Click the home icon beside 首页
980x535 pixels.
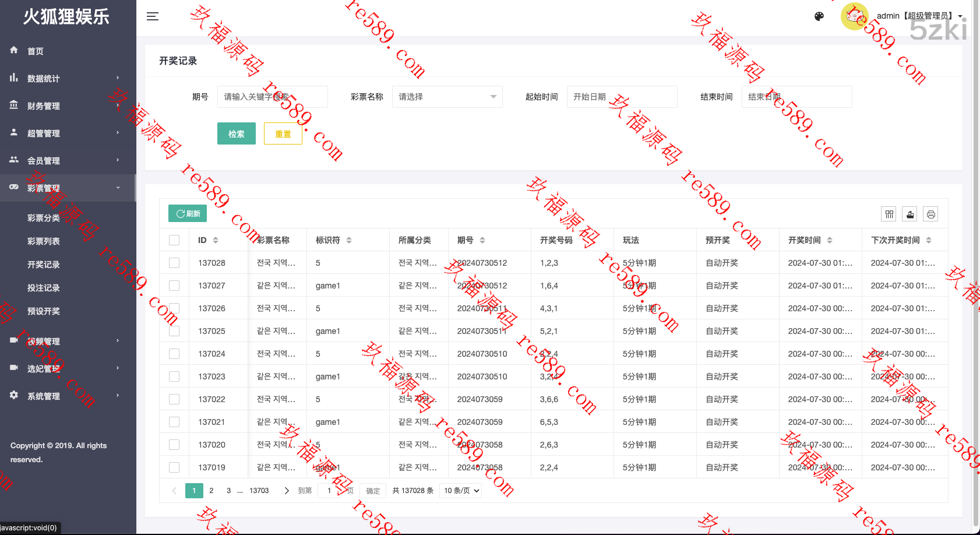(x=14, y=50)
